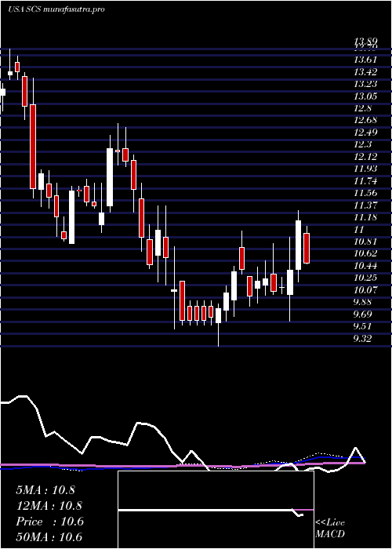Click the tallest red candle near 13.05
The image size is (392, 549).
pos(33,147)
